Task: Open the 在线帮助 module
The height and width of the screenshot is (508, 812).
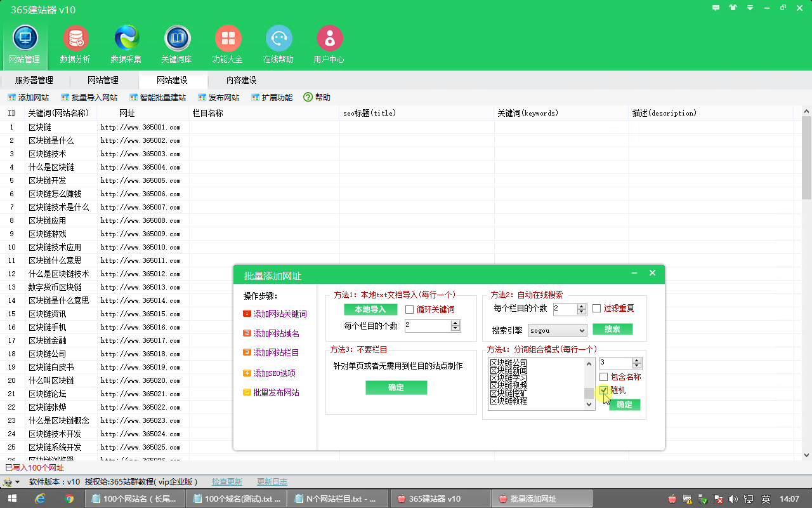Action: 278,44
